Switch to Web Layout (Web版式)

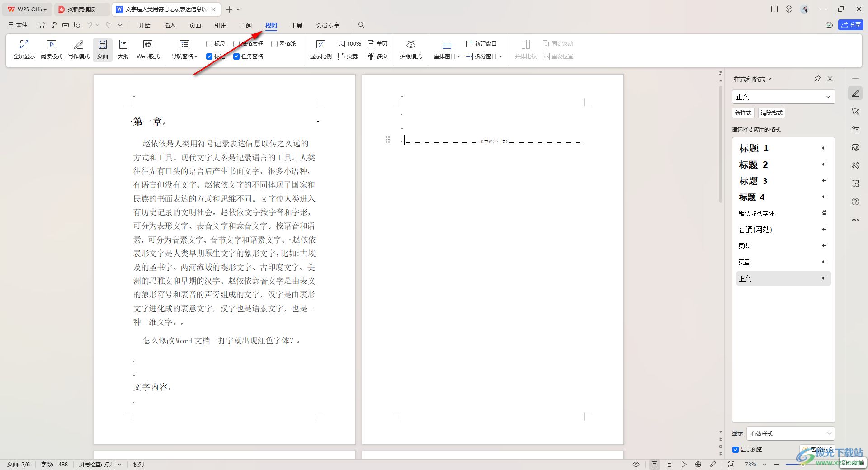(x=148, y=49)
